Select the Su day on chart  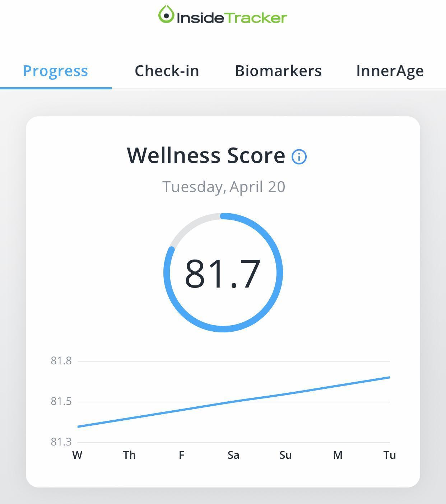pyautogui.click(x=285, y=455)
